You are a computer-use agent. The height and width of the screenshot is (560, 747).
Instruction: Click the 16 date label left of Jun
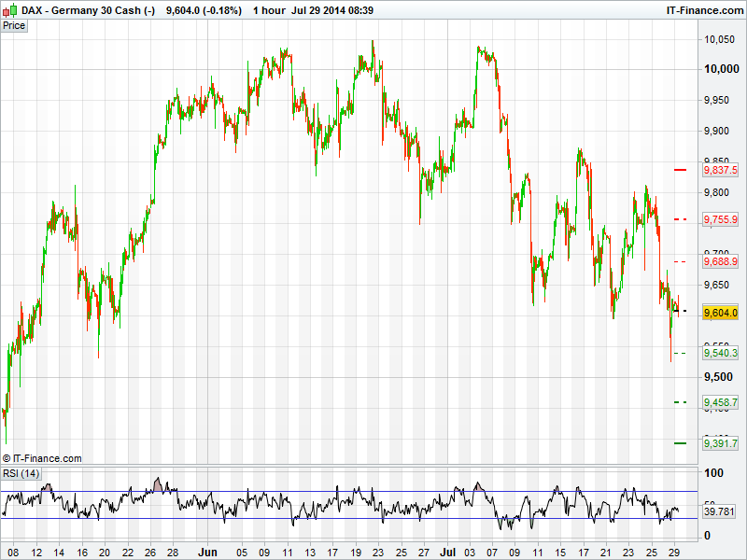click(x=82, y=553)
